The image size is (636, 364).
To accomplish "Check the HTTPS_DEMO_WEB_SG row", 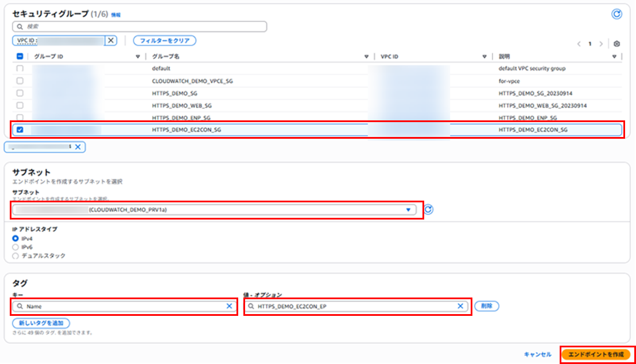I will click(20, 105).
